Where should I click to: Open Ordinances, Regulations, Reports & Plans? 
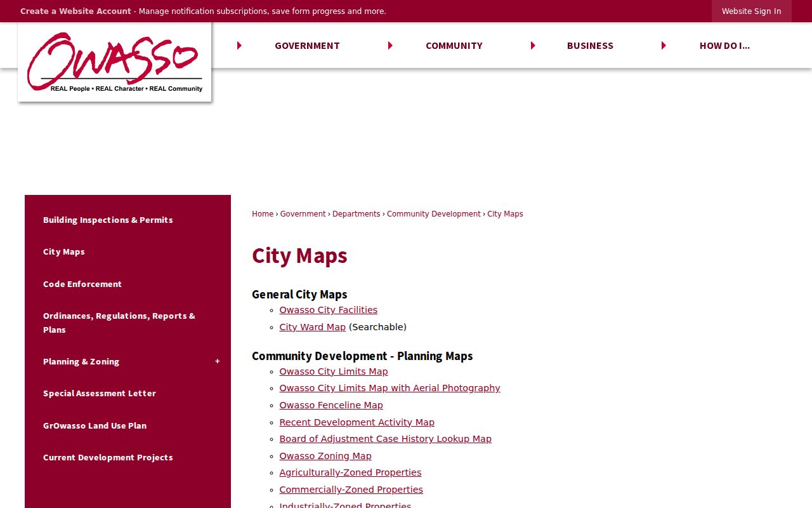pyautogui.click(x=119, y=323)
